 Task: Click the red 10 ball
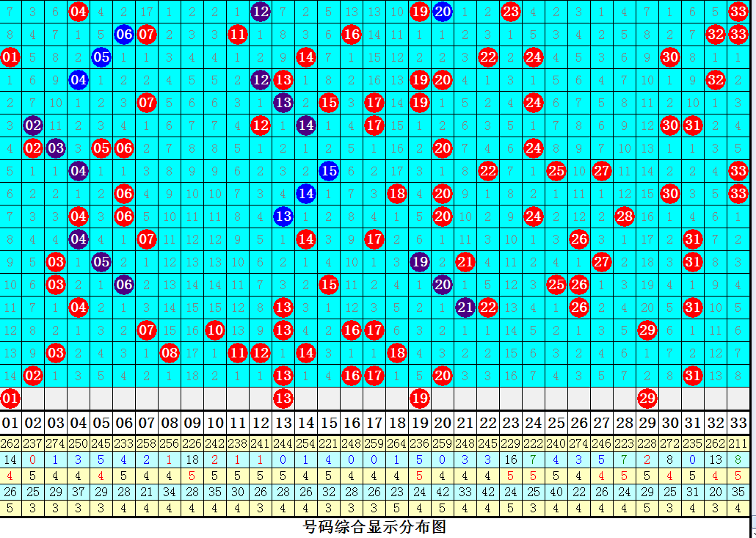click(215, 330)
